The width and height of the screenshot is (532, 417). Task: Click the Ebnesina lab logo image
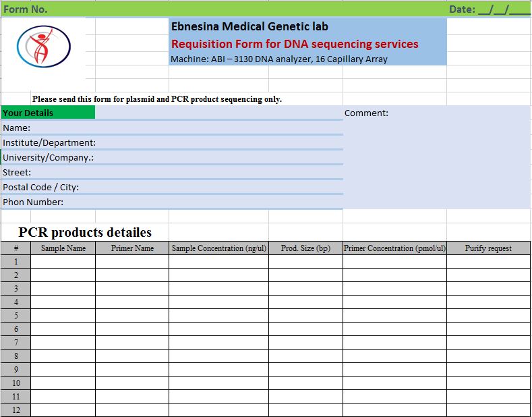pyautogui.click(x=44, y=47)
